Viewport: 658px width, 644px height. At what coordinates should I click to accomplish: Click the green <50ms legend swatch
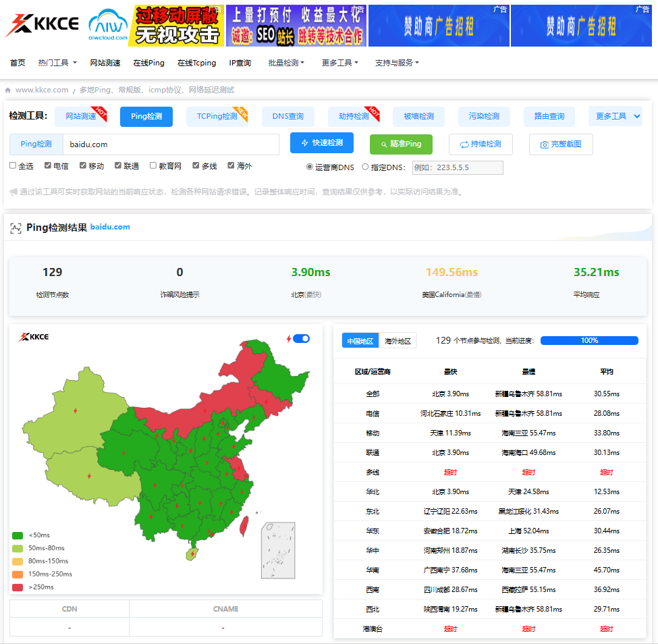point(17,535)
